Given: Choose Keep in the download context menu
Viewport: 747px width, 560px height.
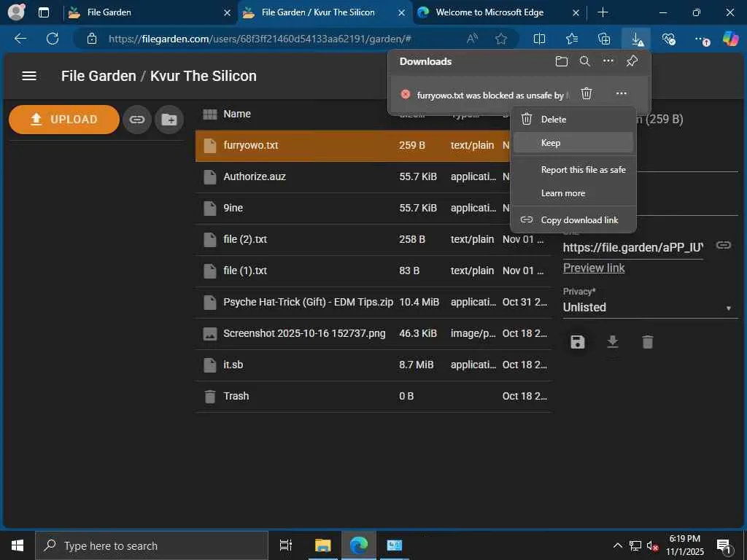Looking at the screenshot, I should click(x=573, y=142).
